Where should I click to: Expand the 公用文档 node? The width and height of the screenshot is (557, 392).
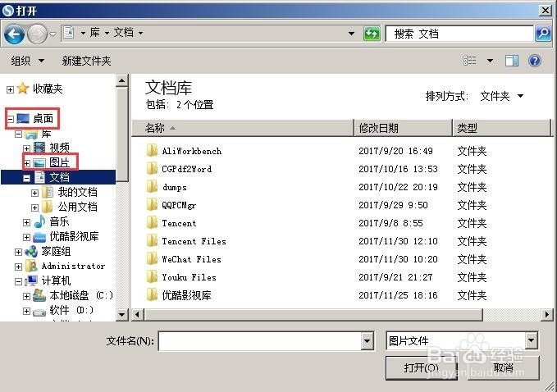[x=34, y=207]
